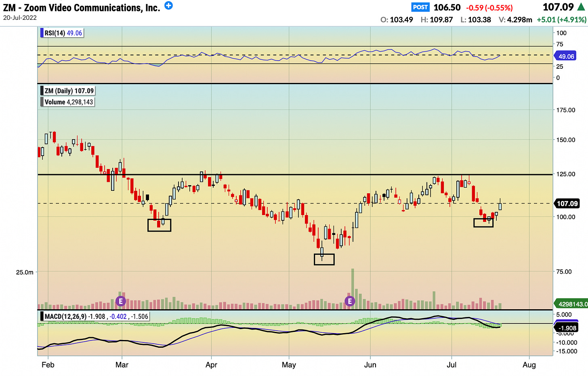The height and width of the screenshot is (376, 588).
Task: Click the ZM - Zoom Video Communications title
Action: point(82,7)
